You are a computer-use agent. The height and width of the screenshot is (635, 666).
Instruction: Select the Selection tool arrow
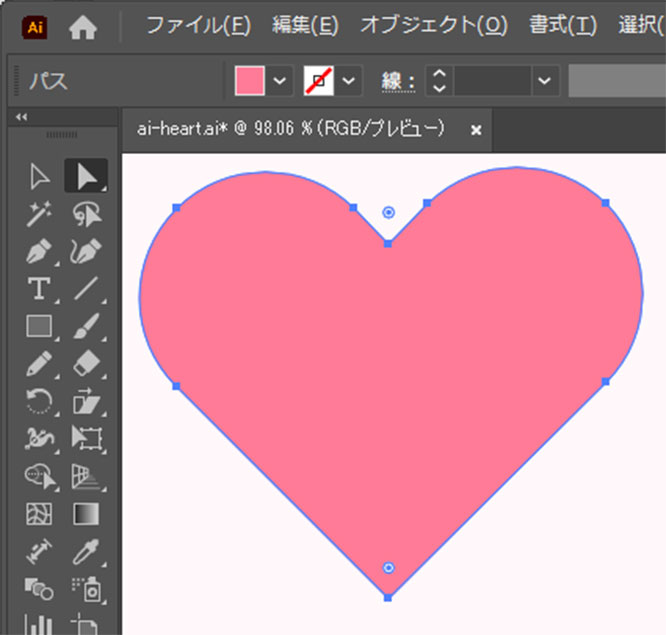[x=39, y=177]
